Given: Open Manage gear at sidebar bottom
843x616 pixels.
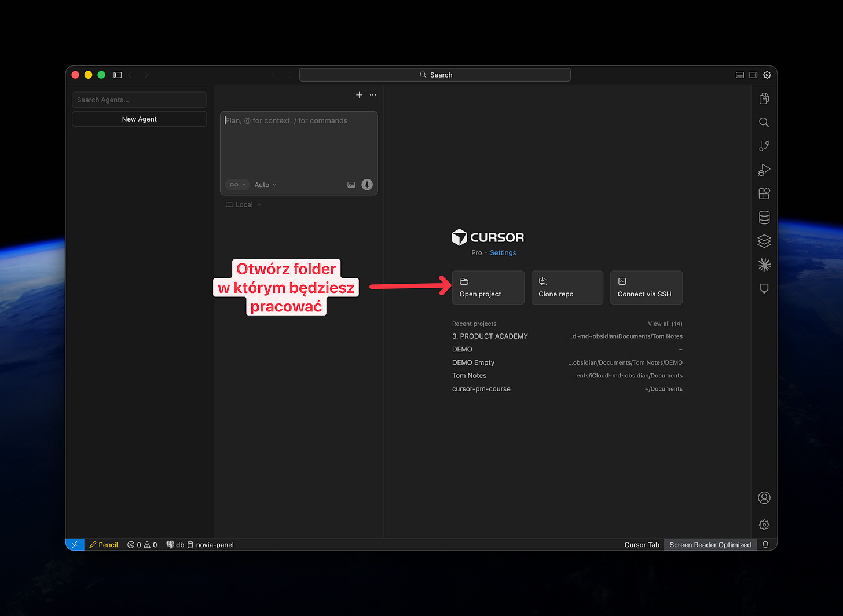Looking at the screenshot, I should click(x=764, y=525).
